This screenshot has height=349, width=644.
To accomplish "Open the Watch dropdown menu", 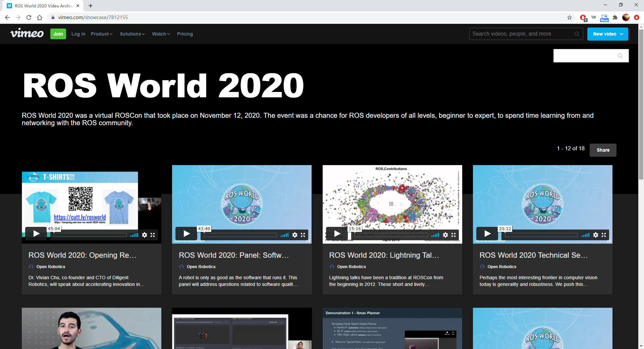I will (x=160, y=34).
